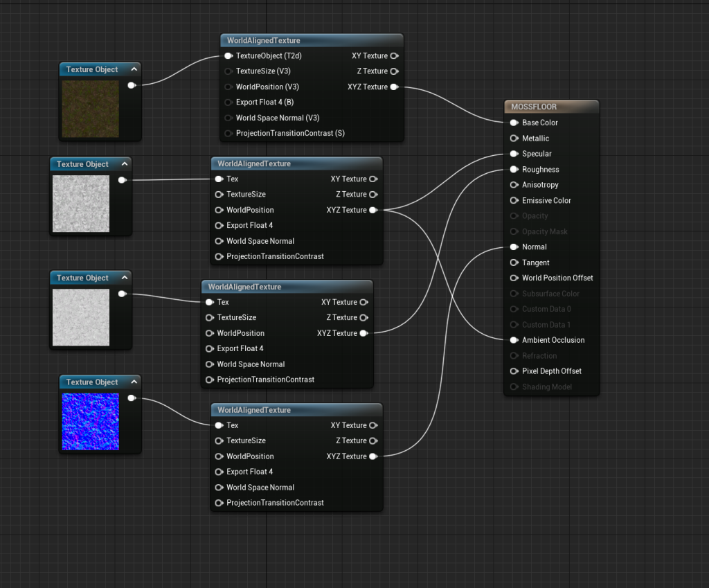Collapse the blue normal-map Texture Object node
709x588 pixels.
coord(134,382)
